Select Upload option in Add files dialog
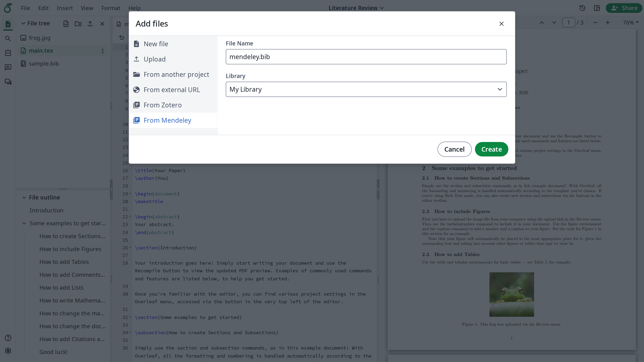The image size is (644, 362). tap(173, 59)
